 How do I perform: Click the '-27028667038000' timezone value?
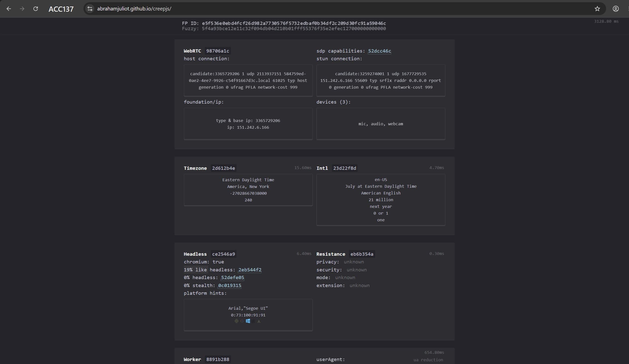pos(248,193)
